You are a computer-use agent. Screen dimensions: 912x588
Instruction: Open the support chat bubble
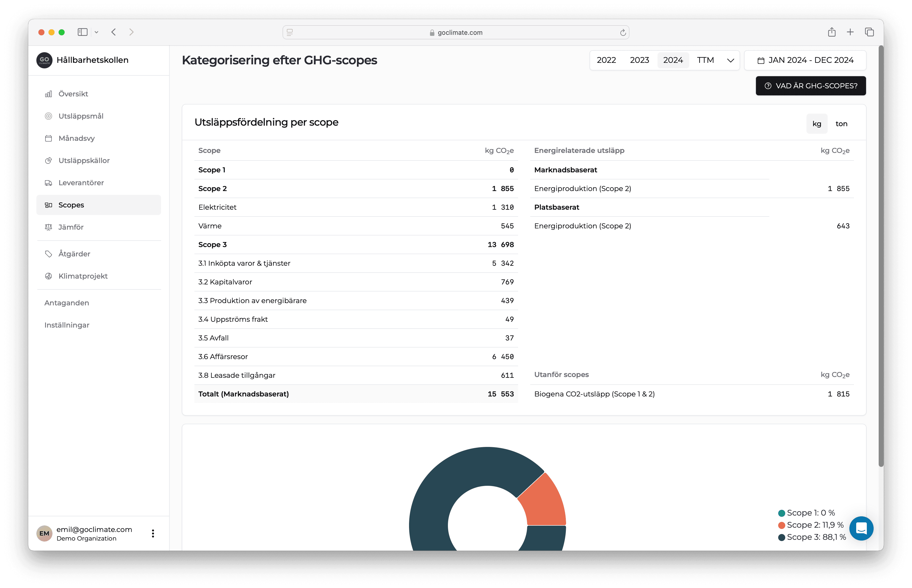pos(861,528)
